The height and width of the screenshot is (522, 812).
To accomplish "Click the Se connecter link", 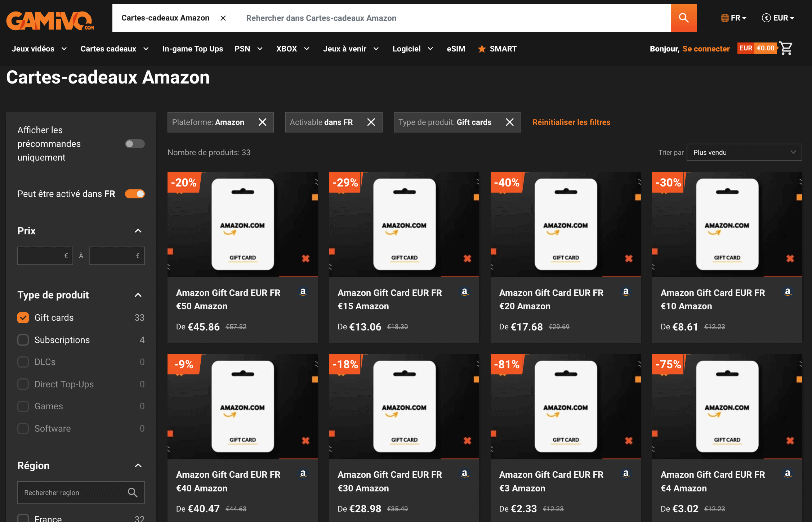I will click(706, 49).
